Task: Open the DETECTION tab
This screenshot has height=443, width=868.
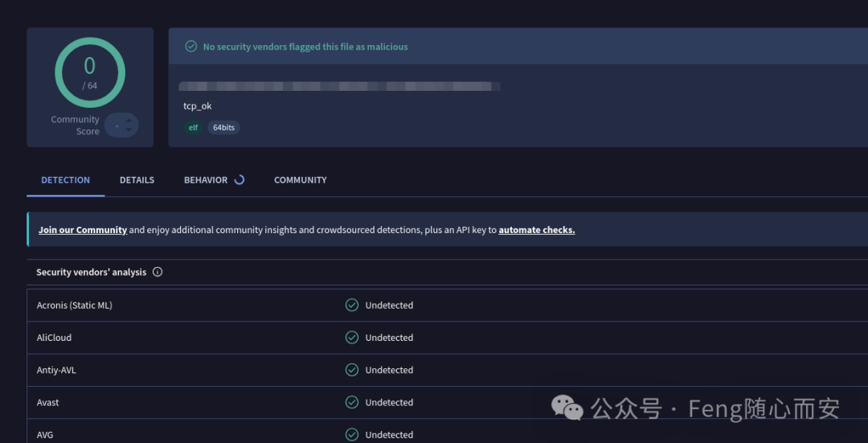Action: coord(65,180)
